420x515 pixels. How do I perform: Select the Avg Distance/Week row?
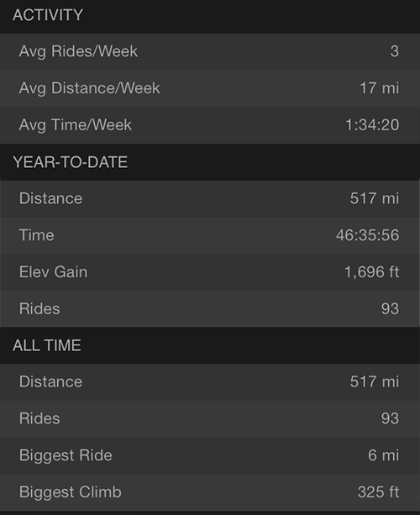click(x=210, y=88)
